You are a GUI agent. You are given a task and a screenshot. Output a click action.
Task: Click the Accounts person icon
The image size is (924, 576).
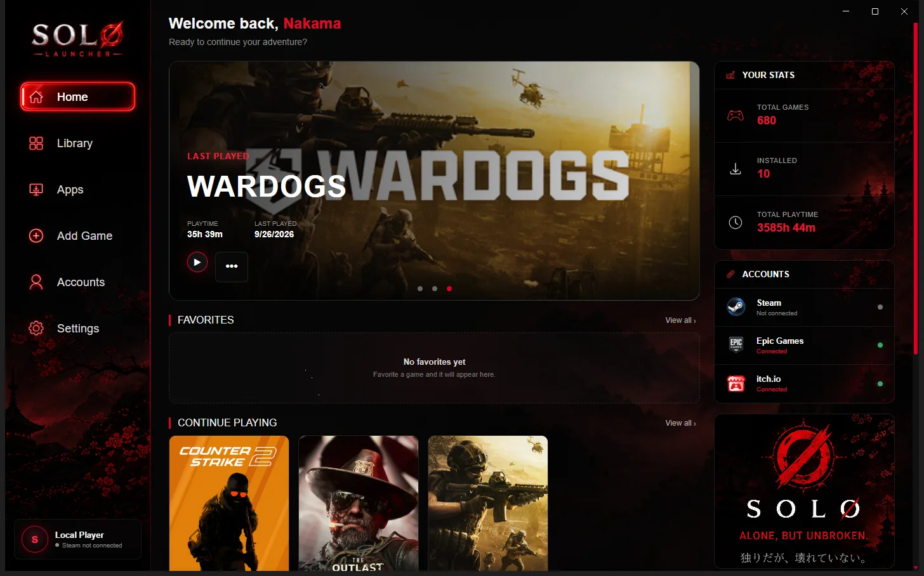coord(36,282)
